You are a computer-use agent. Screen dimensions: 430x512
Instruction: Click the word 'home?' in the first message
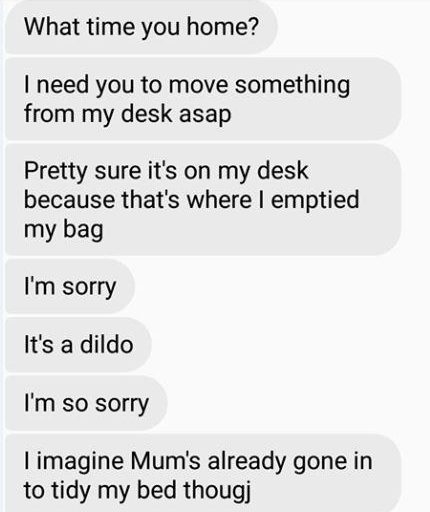click(222, 27)
